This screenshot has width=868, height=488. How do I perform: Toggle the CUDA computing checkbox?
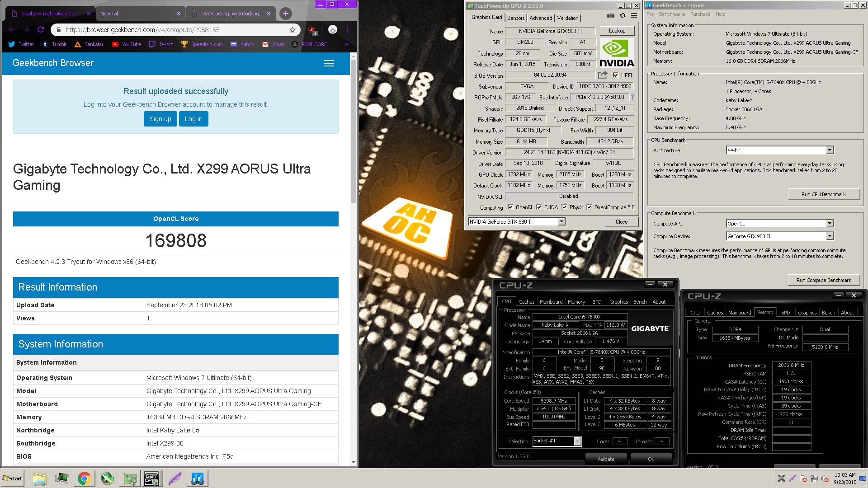[539, 207]
